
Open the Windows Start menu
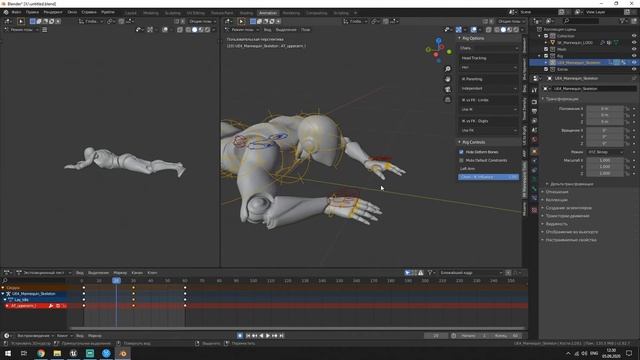[x=8, y=353]
